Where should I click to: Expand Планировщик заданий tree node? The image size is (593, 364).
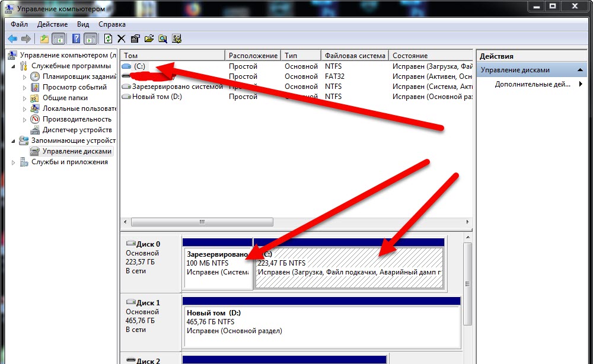pos(24,76)
